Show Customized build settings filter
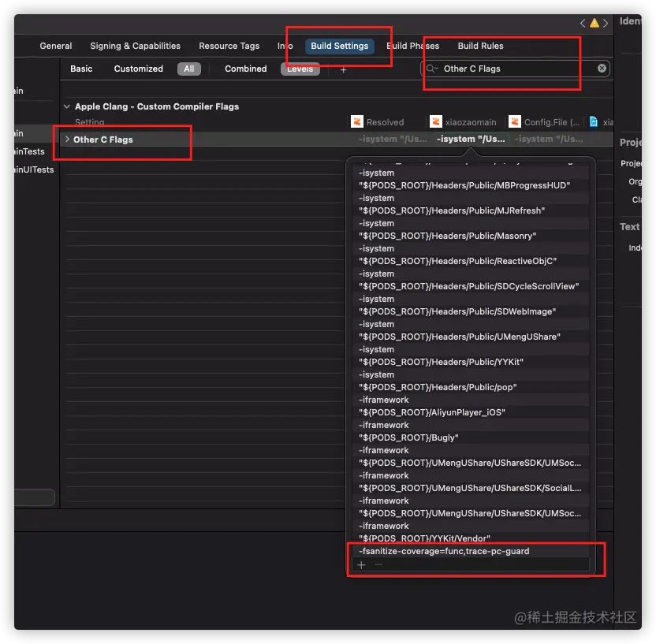656x644 pixels. pos(139,69)
